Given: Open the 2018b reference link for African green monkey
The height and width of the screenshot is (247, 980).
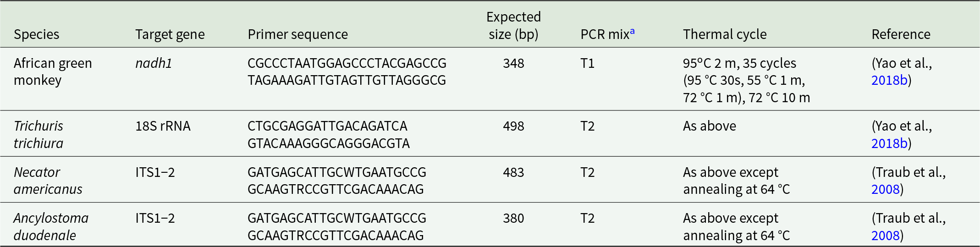Looking at the screenshot, I should click(889, 80).
